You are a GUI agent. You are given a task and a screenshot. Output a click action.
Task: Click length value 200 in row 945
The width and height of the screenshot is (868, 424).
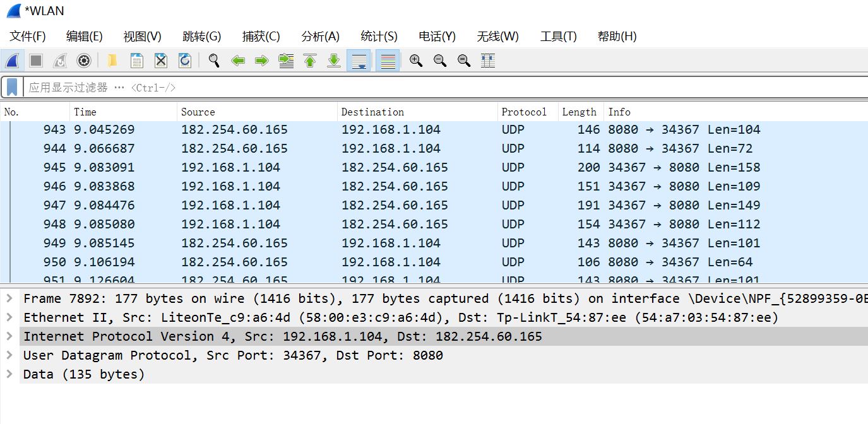tap(588, 167)
